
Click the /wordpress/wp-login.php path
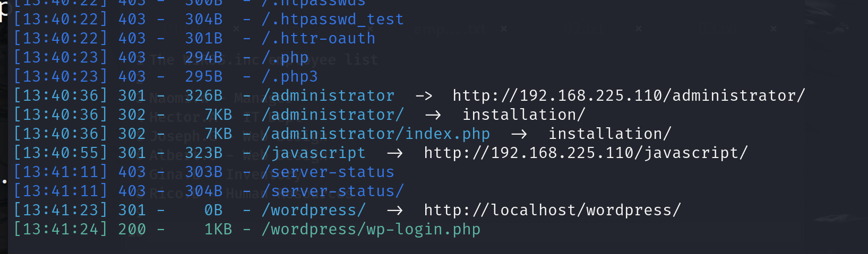(x=371, y=230)
